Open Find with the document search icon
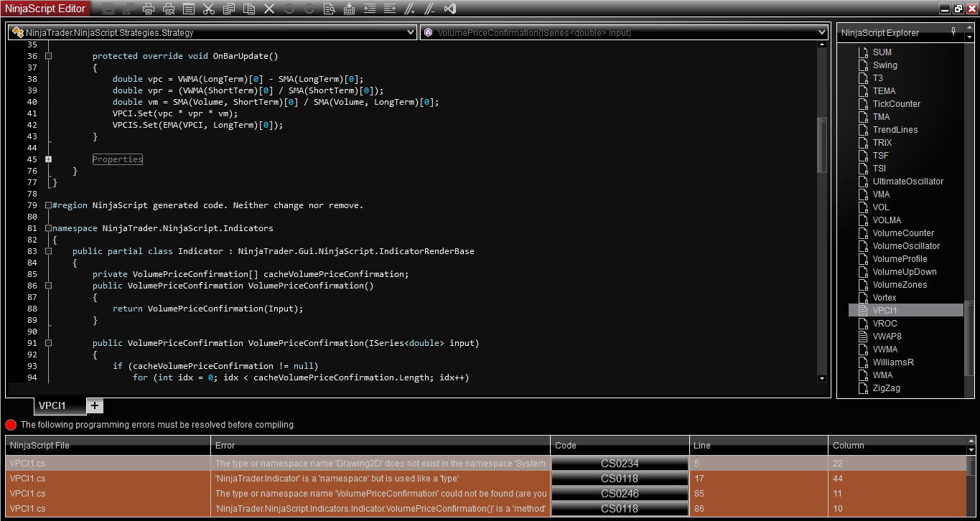The width and height of the screenshot is (980, 521). [330, 9]
